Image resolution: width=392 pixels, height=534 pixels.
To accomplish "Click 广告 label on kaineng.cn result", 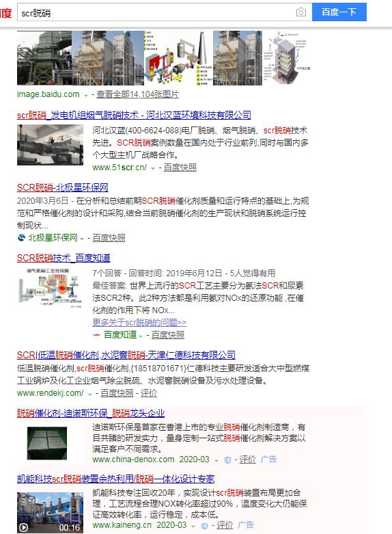I will [x=246, y=525].
